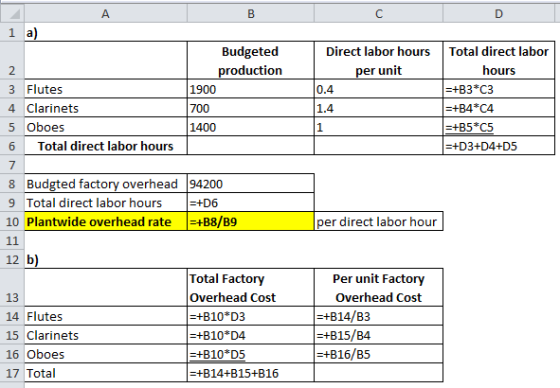Select row 1 header
The image size is (560, 388).
[12, 33]
